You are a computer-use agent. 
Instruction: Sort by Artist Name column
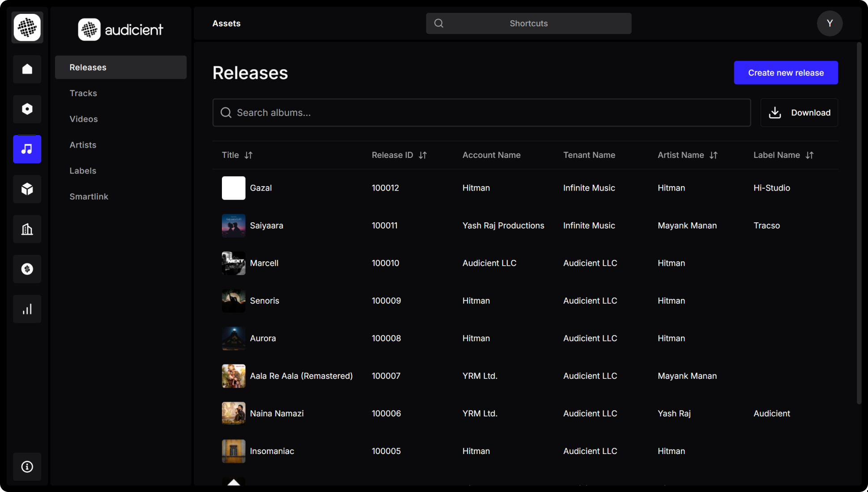pos(714,155)
